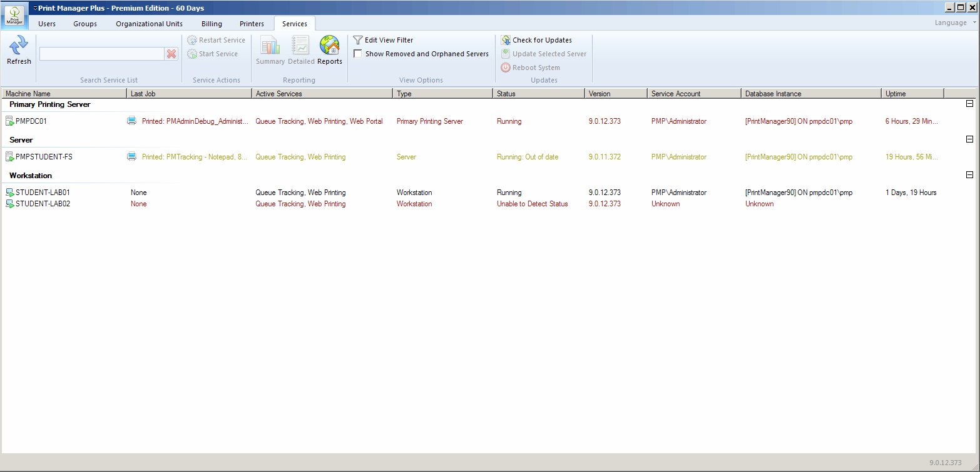980x472 pixels.
Task: Select the STUDENT-LAB01 machine name
Action: pos(43,193)
